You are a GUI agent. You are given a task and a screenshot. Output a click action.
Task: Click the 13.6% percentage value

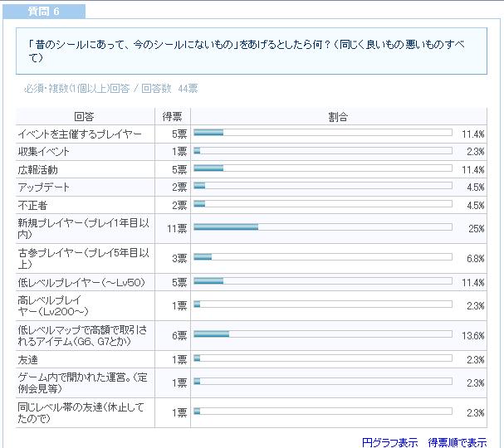[473, 336]
